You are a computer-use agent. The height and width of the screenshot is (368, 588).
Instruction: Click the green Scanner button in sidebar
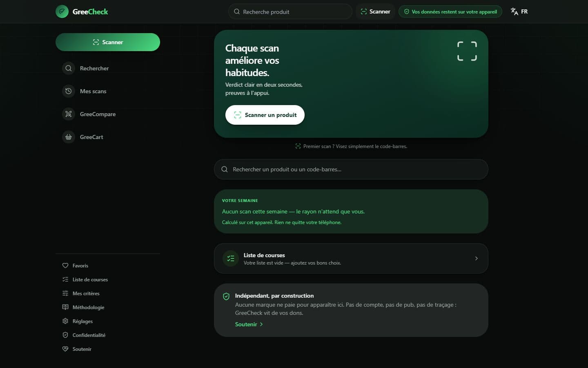pos(108,42)
